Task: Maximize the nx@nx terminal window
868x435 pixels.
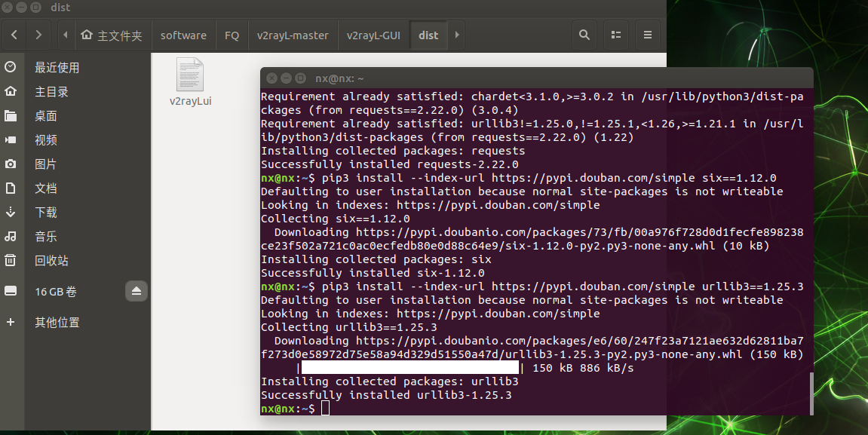Action: pos(300,78)
